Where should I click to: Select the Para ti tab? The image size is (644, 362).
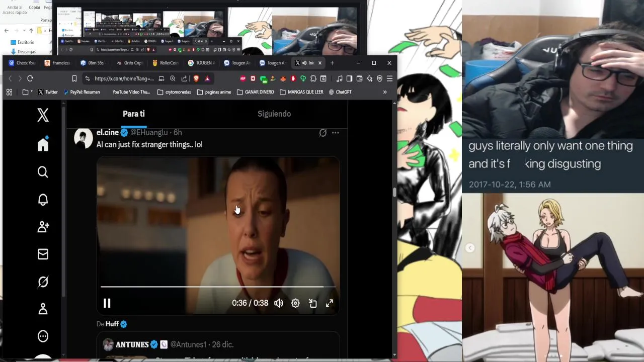point(134,114)
